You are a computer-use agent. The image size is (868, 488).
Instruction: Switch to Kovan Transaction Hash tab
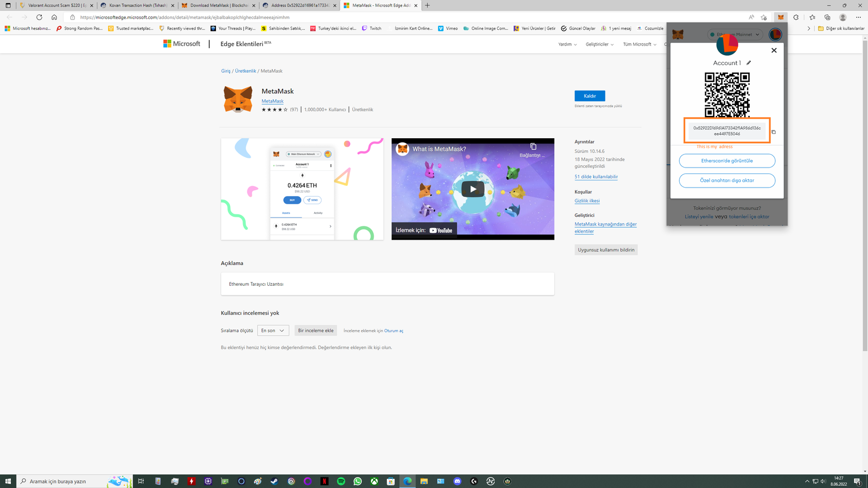click(137, 5)
